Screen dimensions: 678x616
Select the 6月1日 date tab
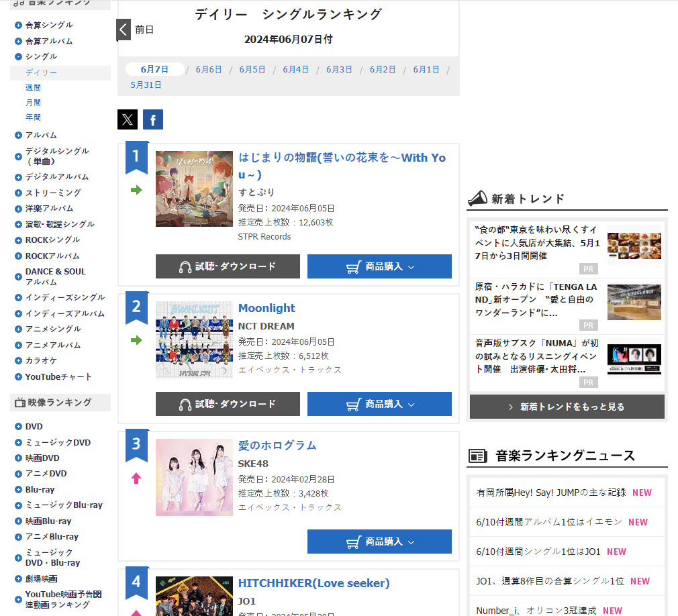(426, 70)
